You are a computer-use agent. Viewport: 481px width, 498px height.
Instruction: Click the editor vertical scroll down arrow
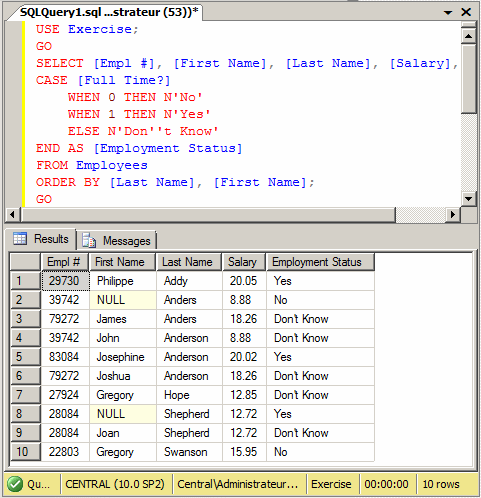(468, 199)
